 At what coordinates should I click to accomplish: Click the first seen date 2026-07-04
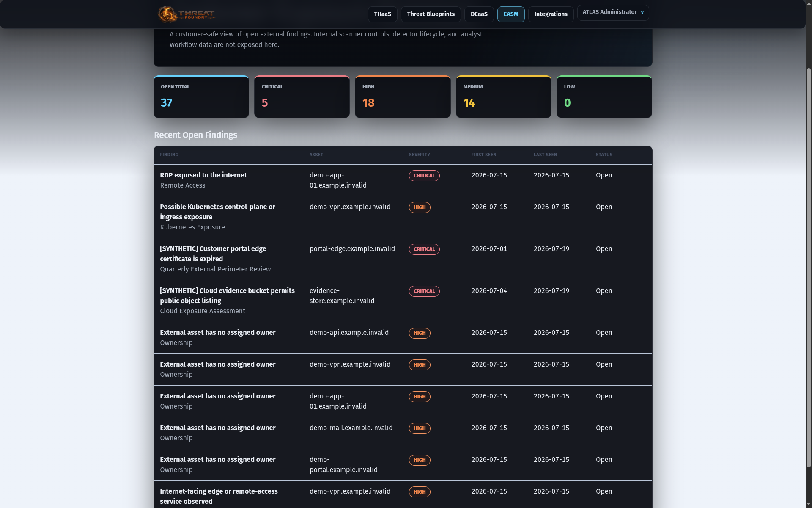[x=489, y=291]
